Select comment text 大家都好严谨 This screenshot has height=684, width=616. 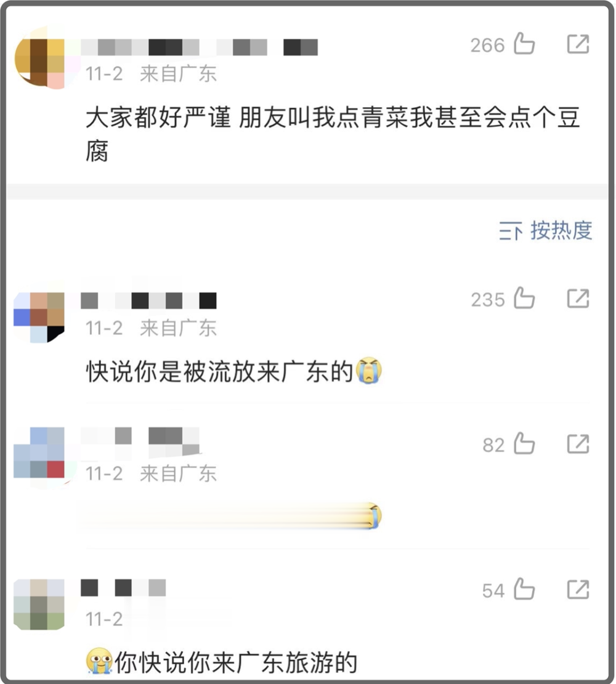pos(158,118)
